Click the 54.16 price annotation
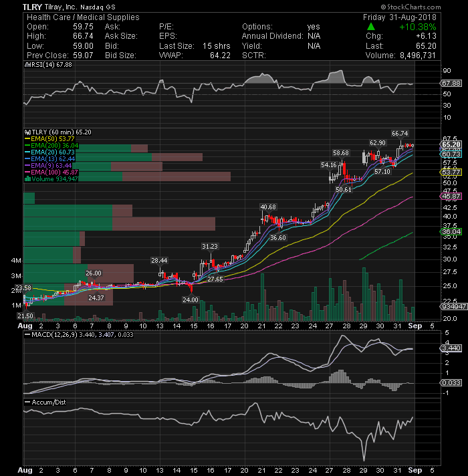 (329, 165)
